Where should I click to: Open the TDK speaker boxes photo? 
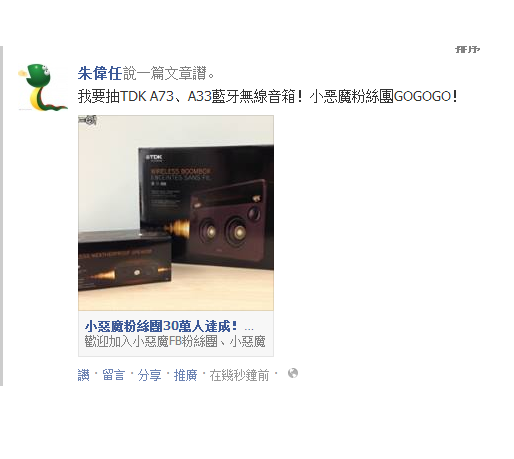[x=176, y=213]
